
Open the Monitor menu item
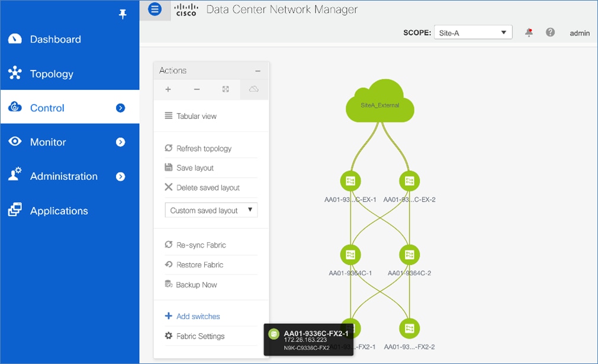[70, 142]
